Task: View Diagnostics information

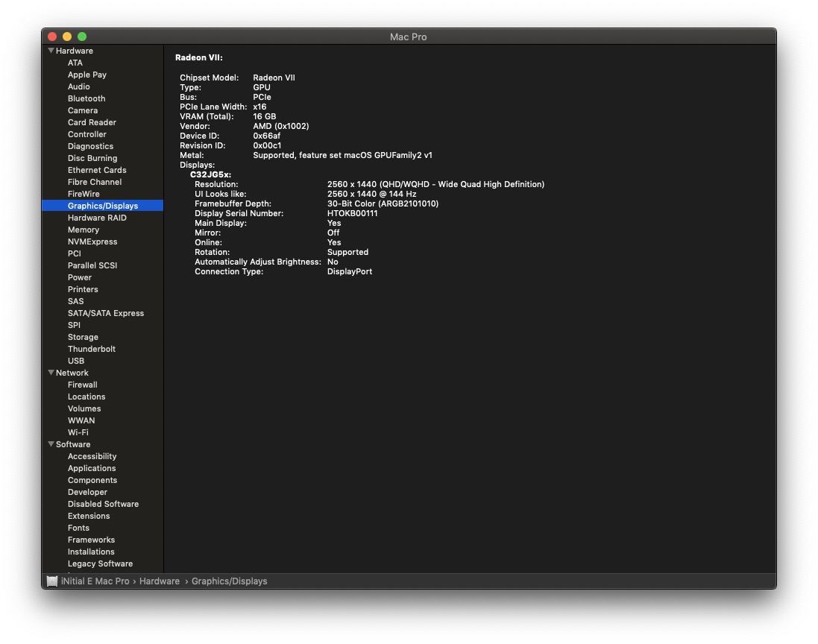Action: (90, 147)
